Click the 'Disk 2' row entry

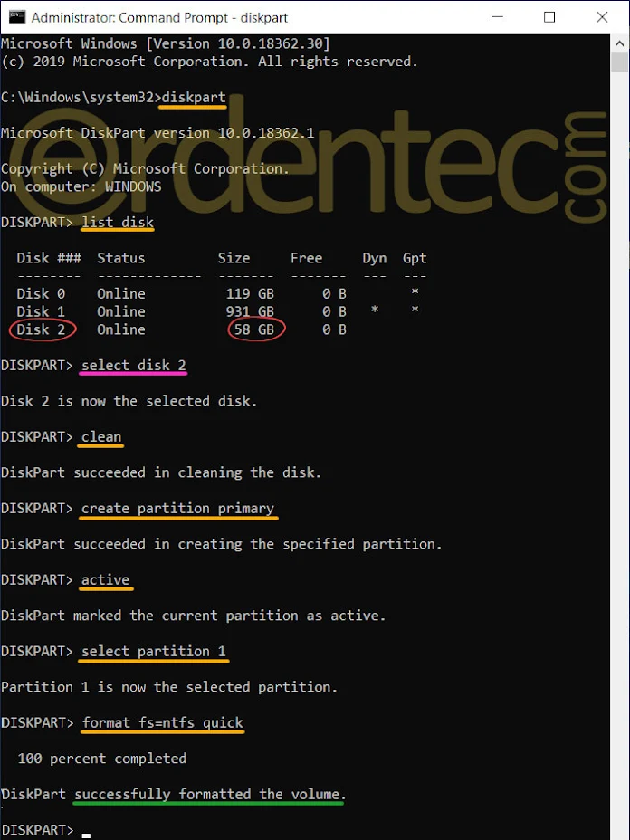pos(41,329)
